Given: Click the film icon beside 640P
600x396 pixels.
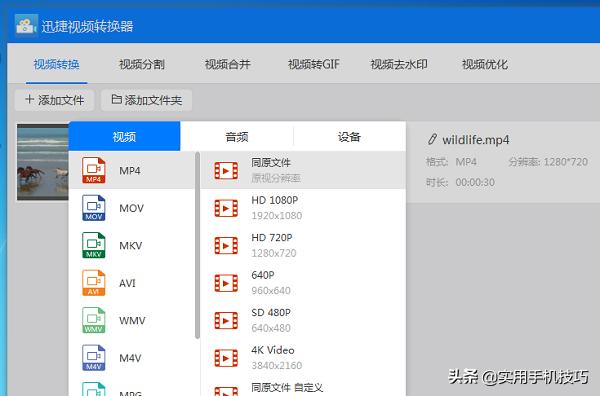Looking at the screenshot, I should [226, 283].
